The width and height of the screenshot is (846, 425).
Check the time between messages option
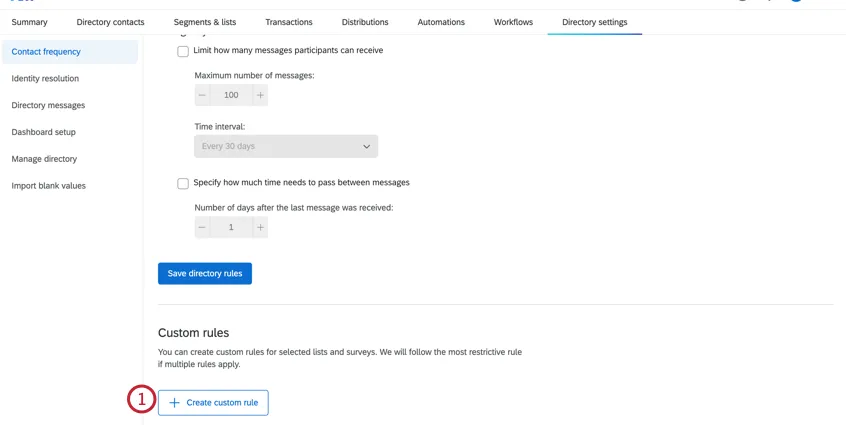click(183, 183)
